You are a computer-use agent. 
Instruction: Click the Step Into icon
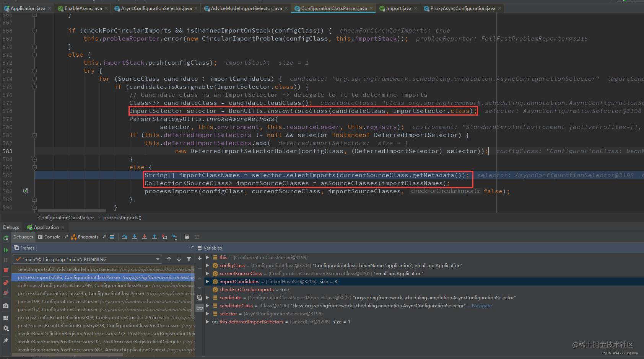[x=135, y=237]
